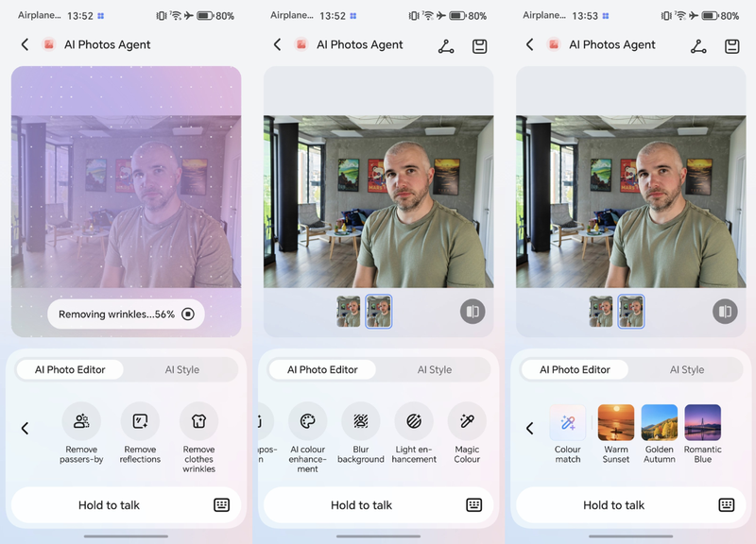
Task: Open keyboard input in left screen
Action: [222, 505]
